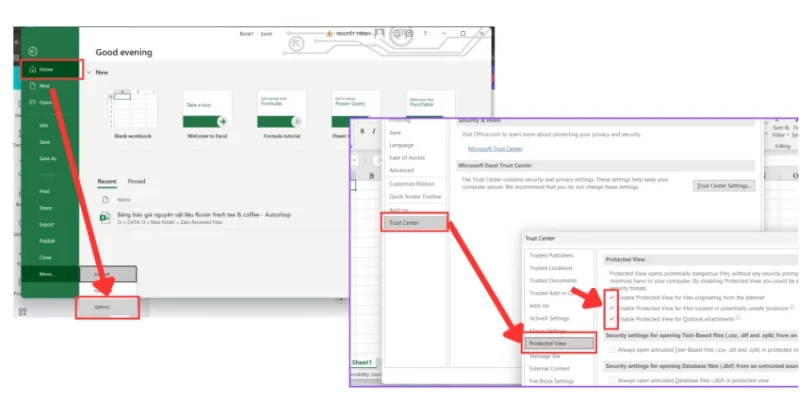Select Print in backstage menu

tap(51, 192)
